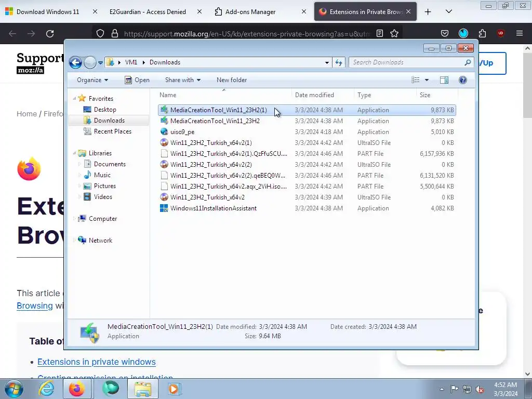Viewport: 532px width, 399px height.
Task: Select the 6,157,936 KB PART file
Action: [x=307, y=154]
